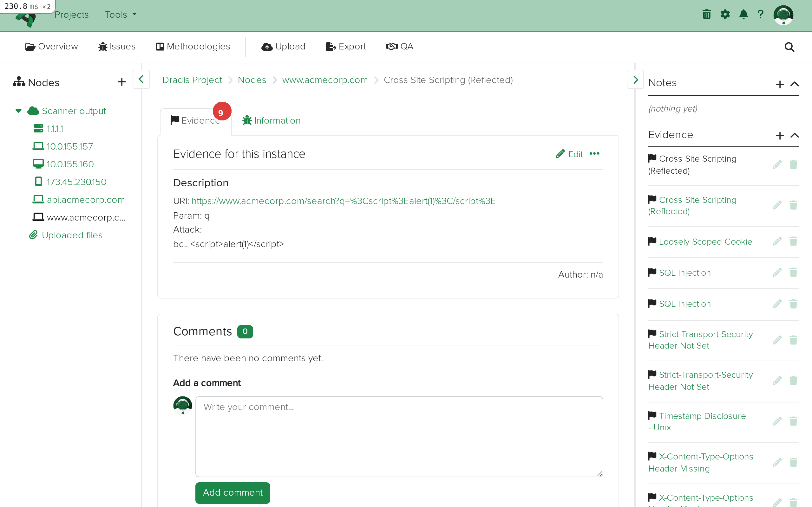The image size is (812, 507).
Task: Open the Methodologies section
Action: tap(193, 46)
